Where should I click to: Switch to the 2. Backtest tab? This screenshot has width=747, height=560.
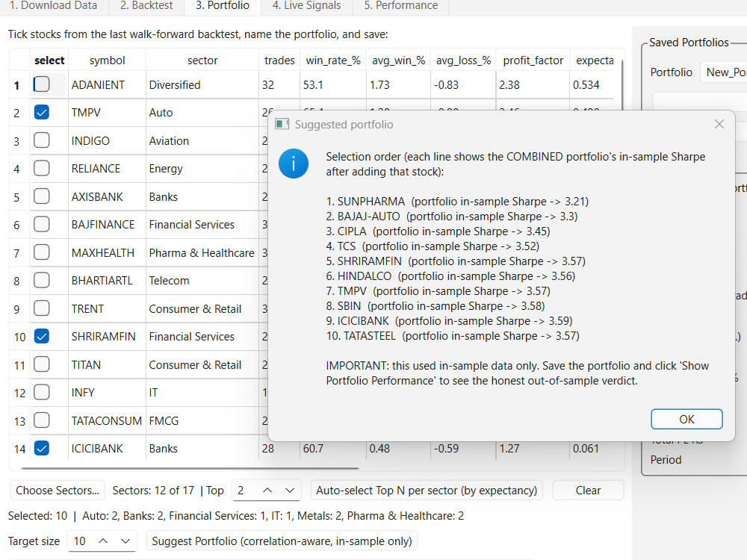coord(146,6)
